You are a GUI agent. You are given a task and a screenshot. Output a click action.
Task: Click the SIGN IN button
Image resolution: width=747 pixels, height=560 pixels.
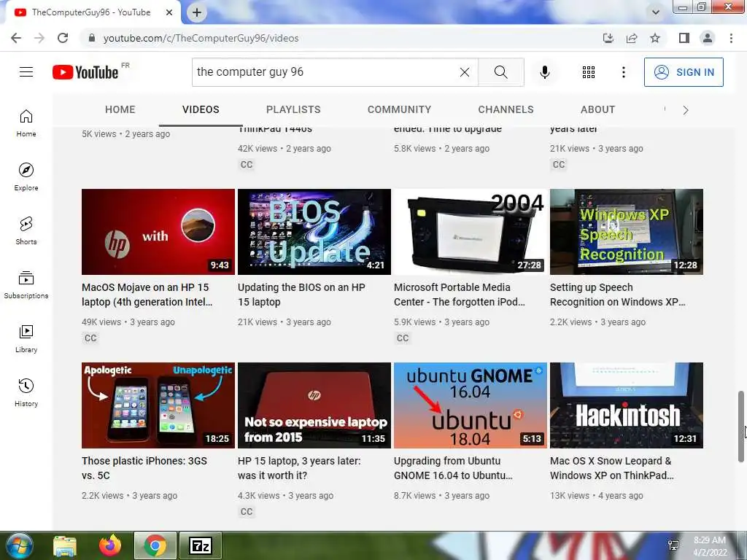pyautogui.click(x=684, y=72)
